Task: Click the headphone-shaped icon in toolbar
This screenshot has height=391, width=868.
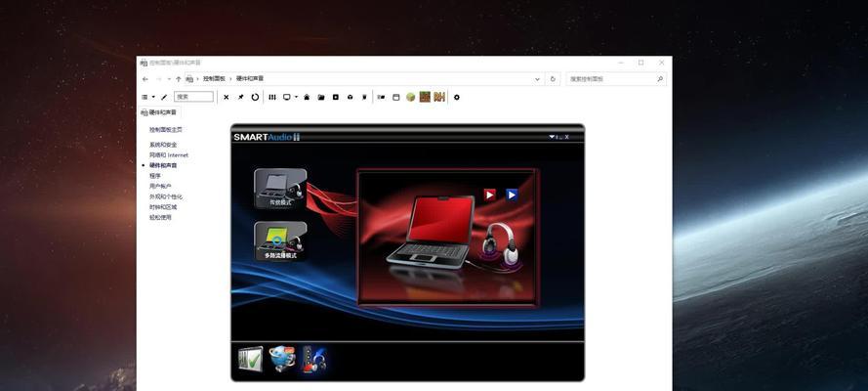Action: (x=350, y=97)
